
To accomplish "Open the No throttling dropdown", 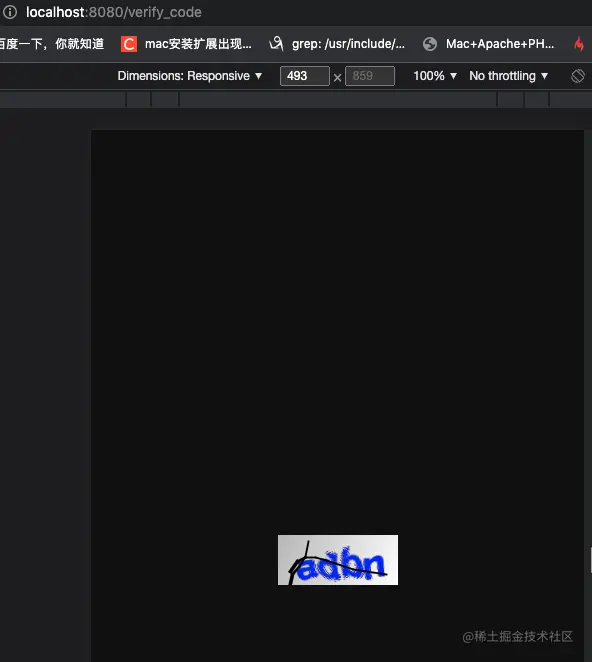I will pos(508,76).
